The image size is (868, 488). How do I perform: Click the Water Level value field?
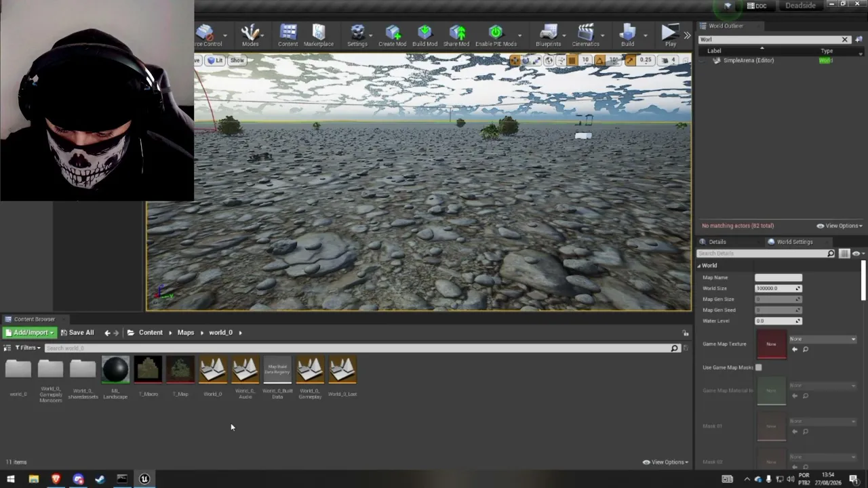tap(778, 321)
